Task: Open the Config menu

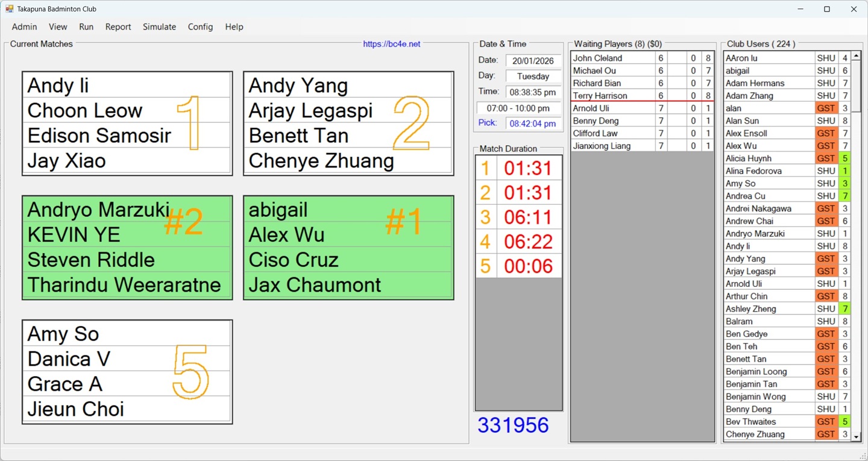Action: (200, 27)
